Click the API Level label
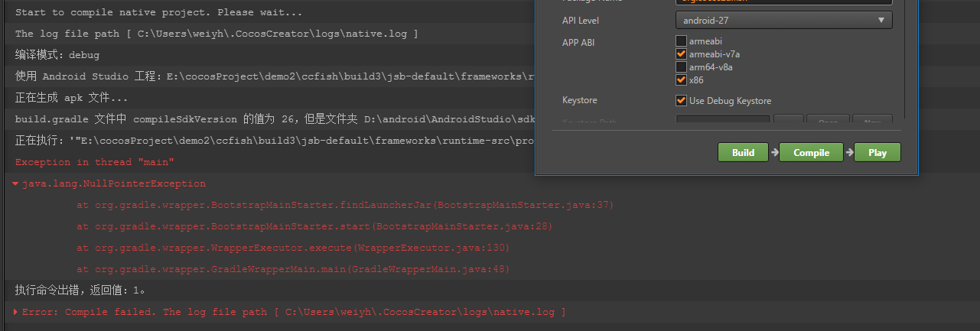The height and width of the screenshot is (331, 980). (580, 21)
